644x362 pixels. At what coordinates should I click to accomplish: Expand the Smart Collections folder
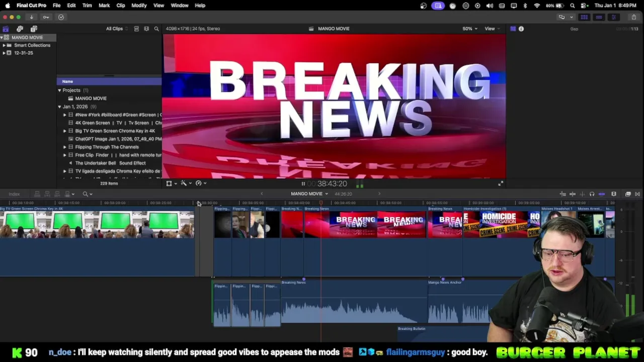[4, 45]
